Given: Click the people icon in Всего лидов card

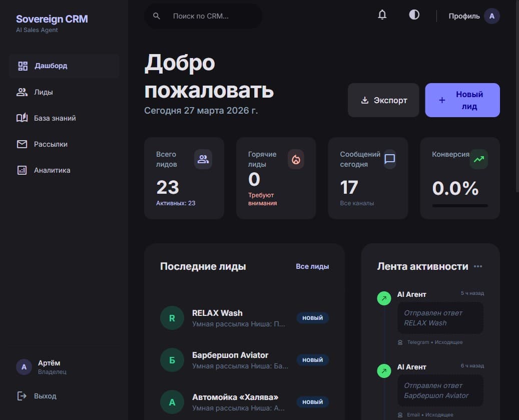Looking at the screenshot, I should (x=203, y=159).
